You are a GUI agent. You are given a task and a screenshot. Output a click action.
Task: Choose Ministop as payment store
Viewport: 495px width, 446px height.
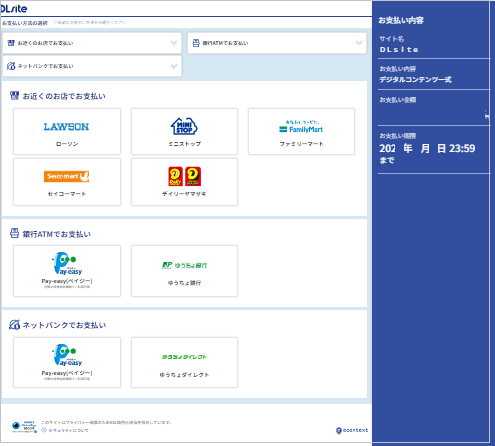point(184,131)
